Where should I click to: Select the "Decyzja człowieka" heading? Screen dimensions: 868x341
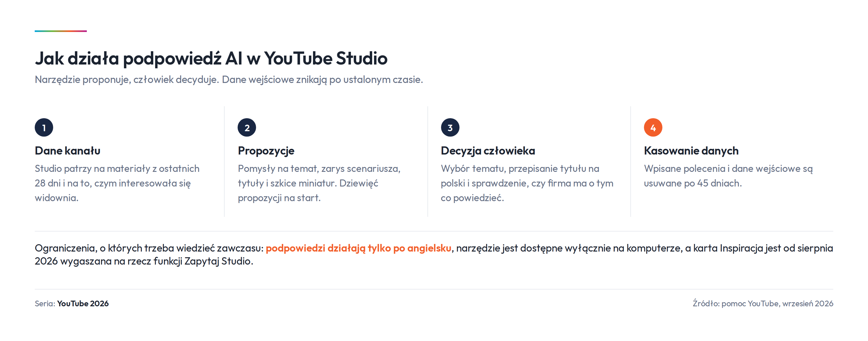(488, 151)
